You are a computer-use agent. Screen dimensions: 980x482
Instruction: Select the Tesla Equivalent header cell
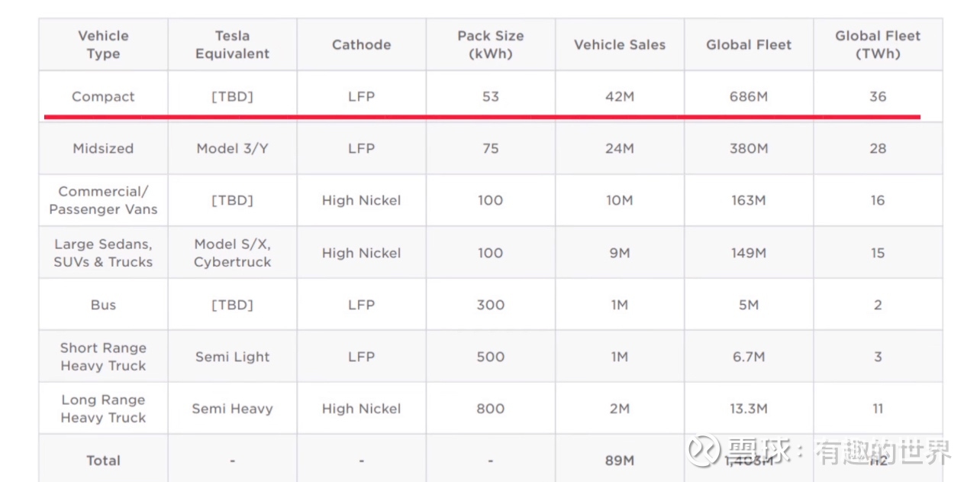[232, 45]
